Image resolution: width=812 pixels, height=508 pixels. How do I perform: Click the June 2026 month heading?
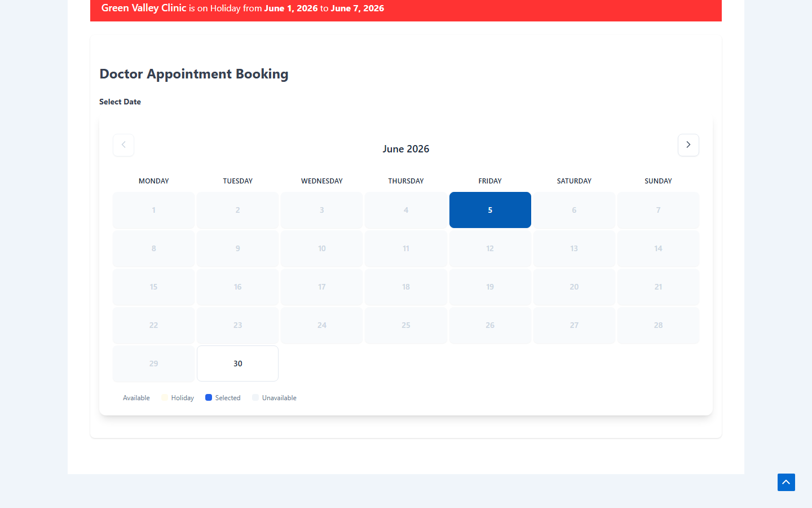point(406,149)
